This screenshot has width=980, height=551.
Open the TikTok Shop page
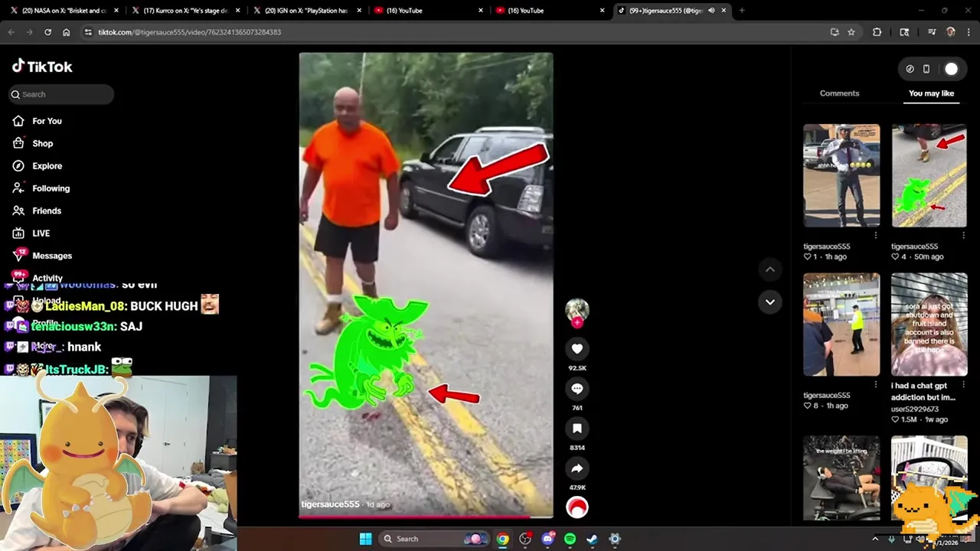[x=42, y=143]
